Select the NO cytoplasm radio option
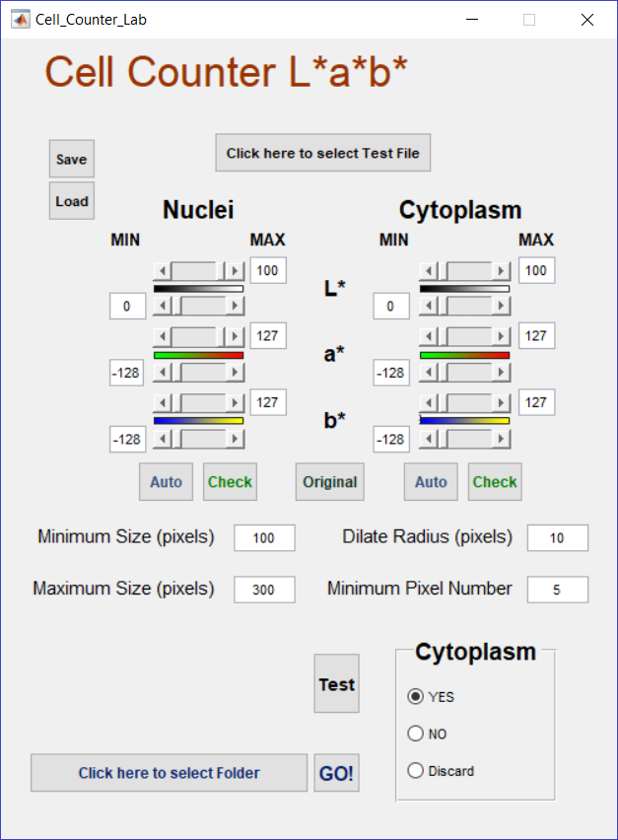The width and height of the screenshot is (618, 840). point(415,734)
